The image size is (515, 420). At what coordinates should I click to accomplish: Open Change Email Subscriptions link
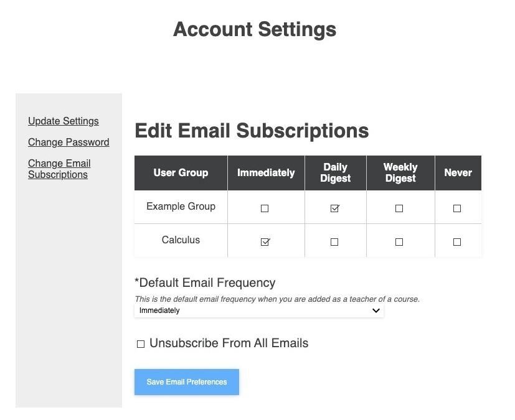point(59,169)
